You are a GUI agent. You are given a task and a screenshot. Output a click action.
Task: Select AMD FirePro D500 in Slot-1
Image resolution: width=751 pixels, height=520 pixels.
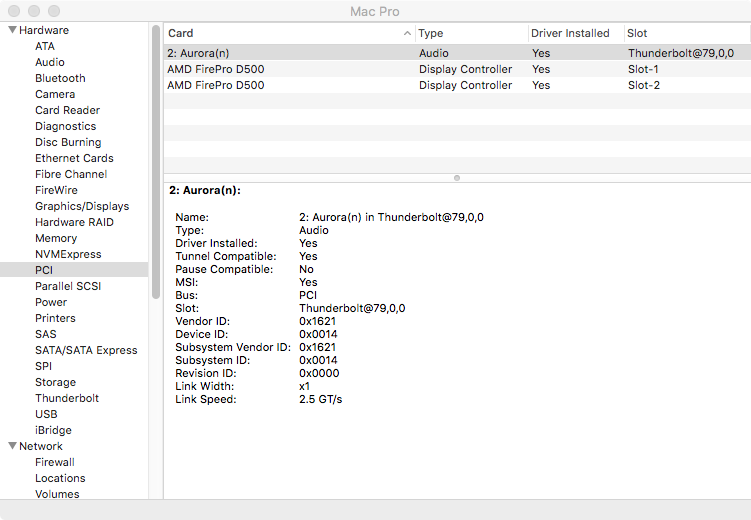click(x=457, y=69)
